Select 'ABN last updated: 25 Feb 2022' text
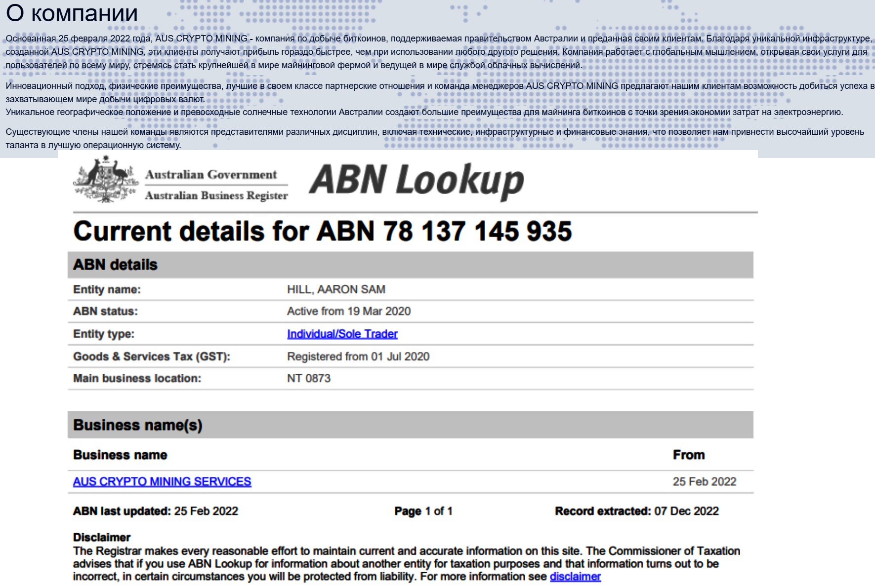 (156, 511)
